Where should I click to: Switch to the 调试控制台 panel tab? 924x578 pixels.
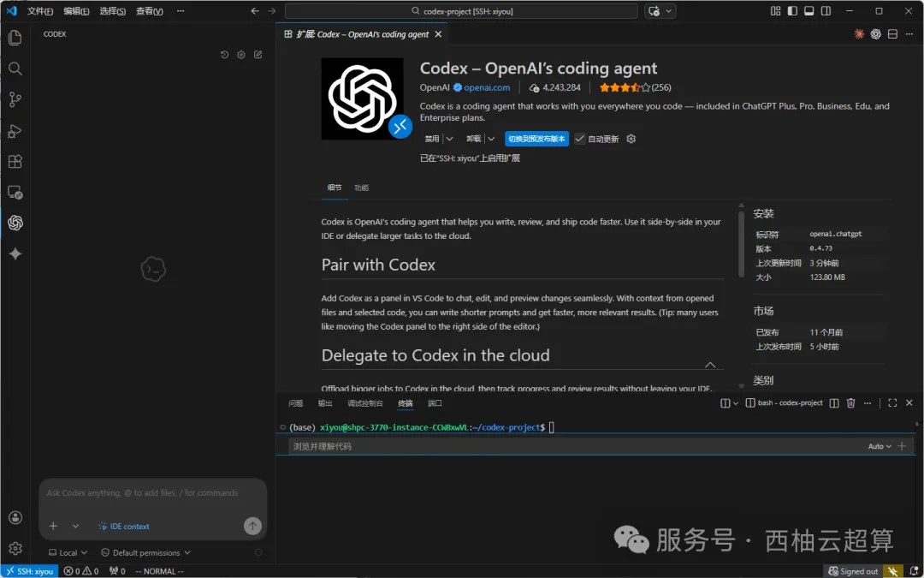click(365, 403)
